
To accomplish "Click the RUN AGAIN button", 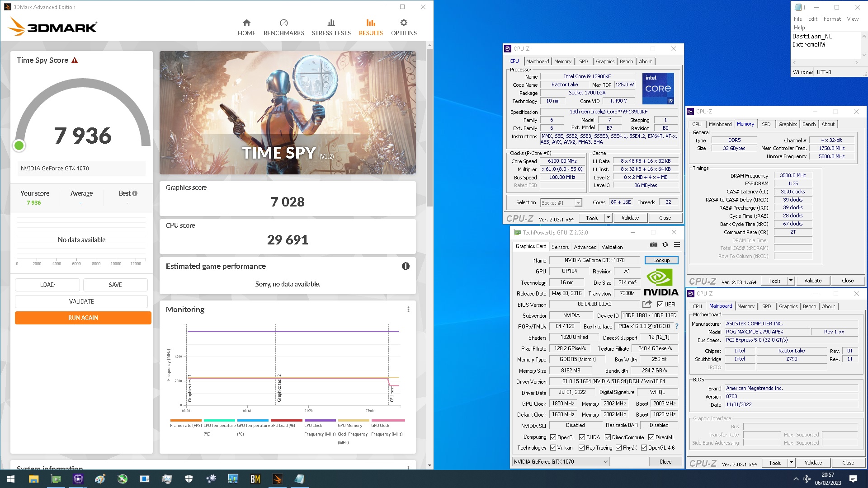I will [x=83, y=318].
